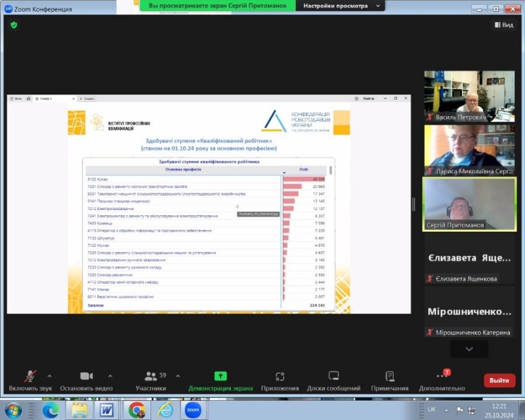Screen dimensions: 525x420
Task: Click the Дополнительно more options icon
Action: tap(441, 377)
